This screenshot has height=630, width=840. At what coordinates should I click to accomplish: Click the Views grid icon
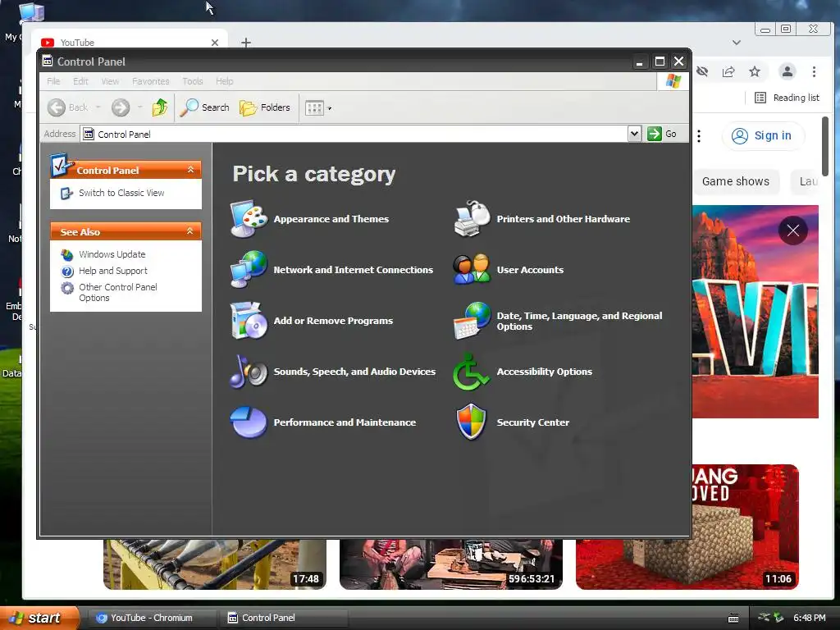tap(314, 108)
